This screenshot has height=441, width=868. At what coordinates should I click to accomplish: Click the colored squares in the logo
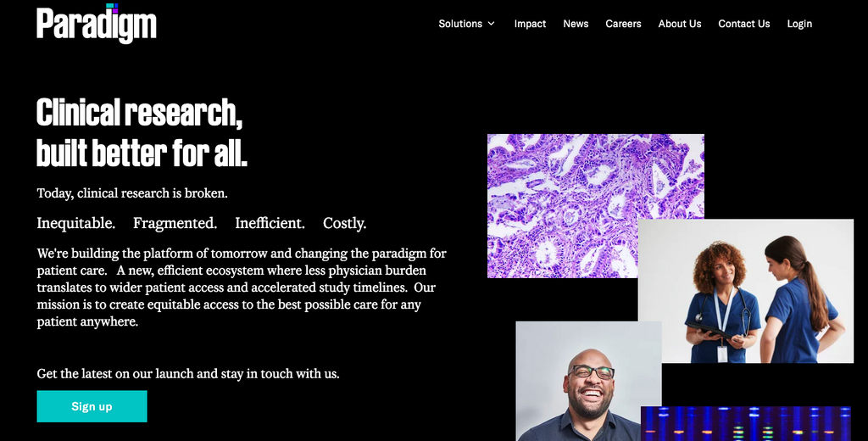tap(112, 7)
